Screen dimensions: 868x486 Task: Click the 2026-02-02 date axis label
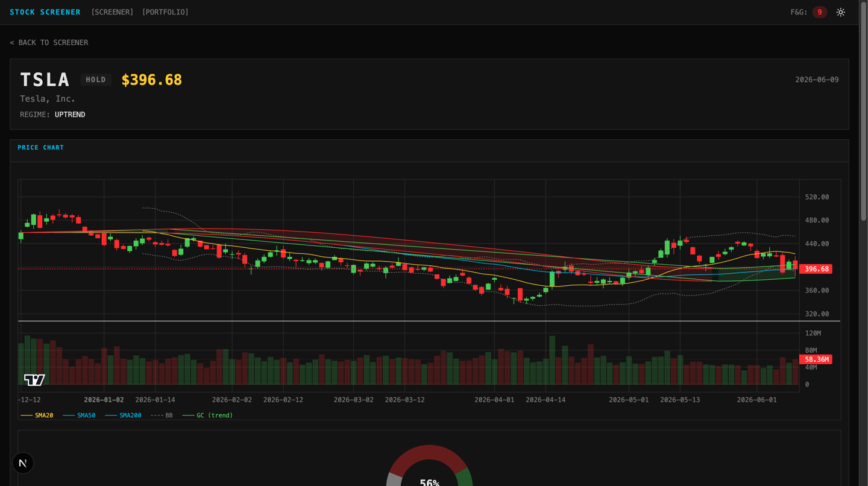pyautogui.click(x=232, y=400)
